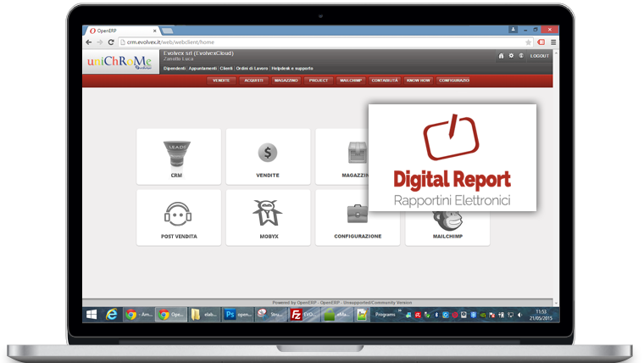644x363 pixels.
Task: Open the Ordini di Lavoro shortcut link
Action: pos(252,68)
